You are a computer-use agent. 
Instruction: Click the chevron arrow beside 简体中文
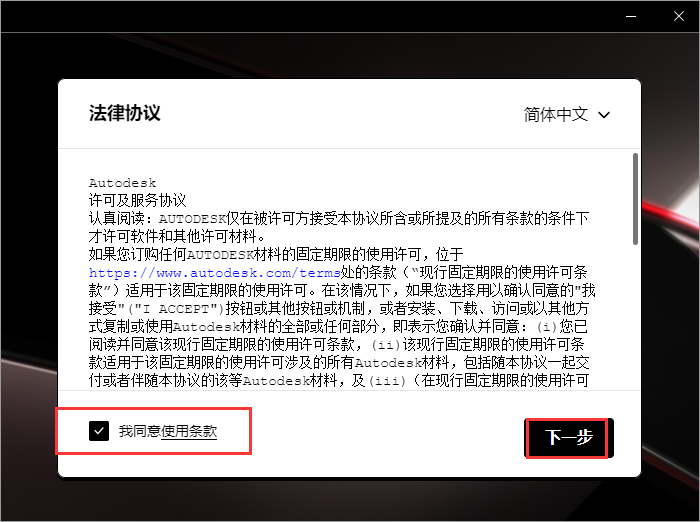point(604,115)
